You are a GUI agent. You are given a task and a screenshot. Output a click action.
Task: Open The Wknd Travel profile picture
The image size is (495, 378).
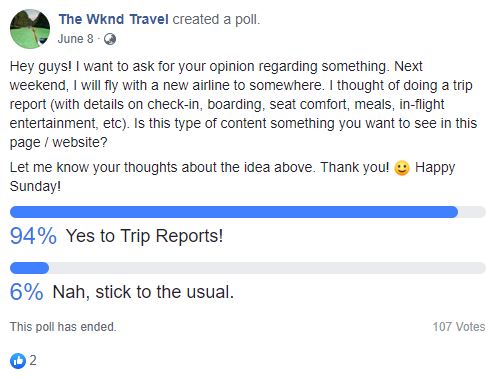(30, 29)
